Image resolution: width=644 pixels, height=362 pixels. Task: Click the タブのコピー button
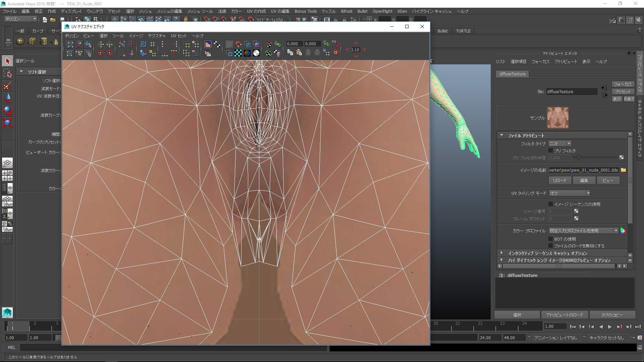(x=612, y=315)
